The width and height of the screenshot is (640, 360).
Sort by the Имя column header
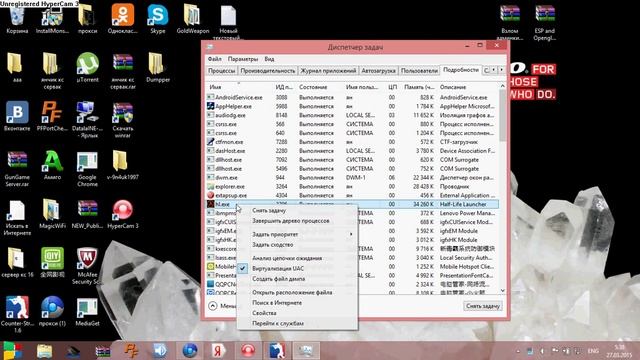click(240, 87)
